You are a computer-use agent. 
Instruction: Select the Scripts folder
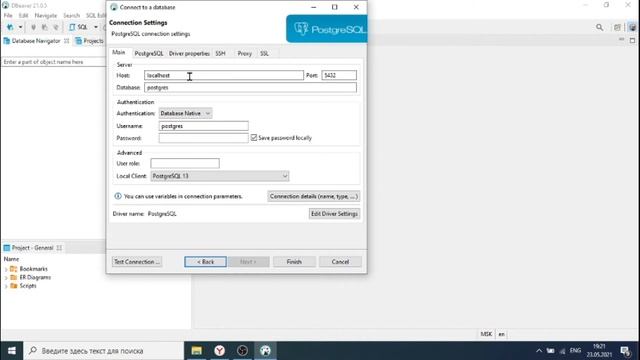23,286
